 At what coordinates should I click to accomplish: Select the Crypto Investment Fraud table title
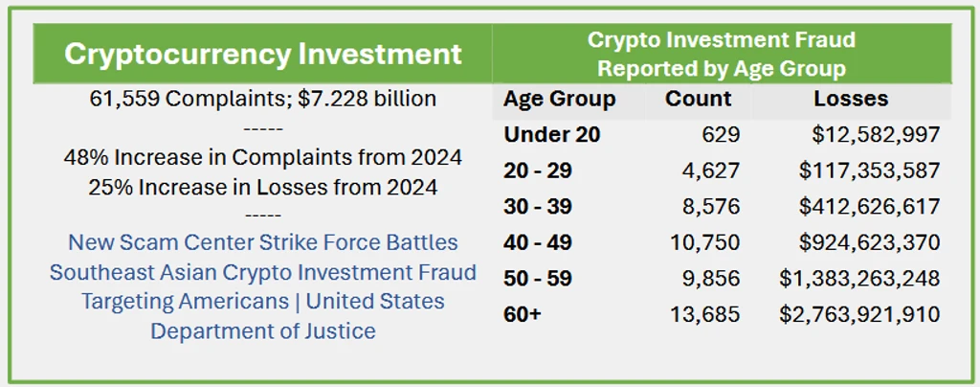pyautogui.click(x=722, y=54)
